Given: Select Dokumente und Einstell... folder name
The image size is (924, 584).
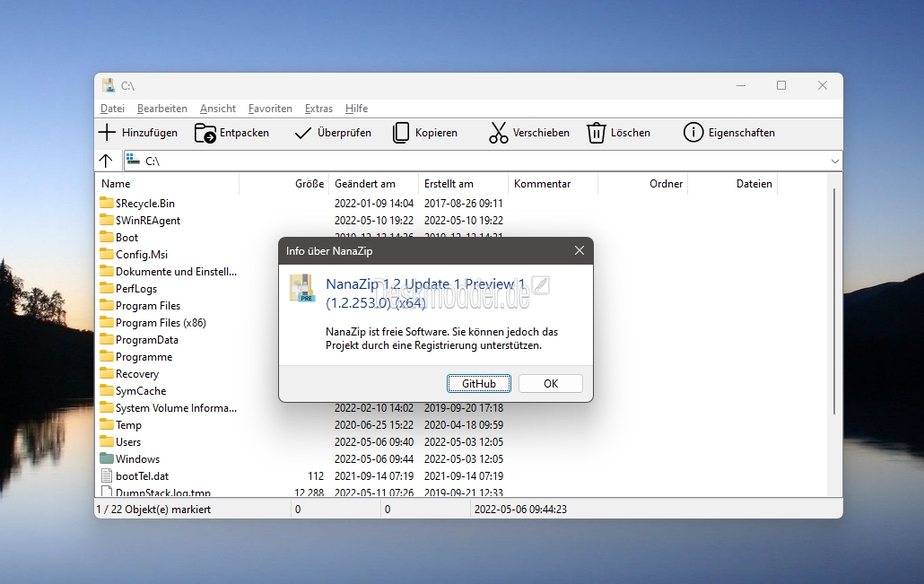Looking at the screenshot, I should [x=176, y=272].
